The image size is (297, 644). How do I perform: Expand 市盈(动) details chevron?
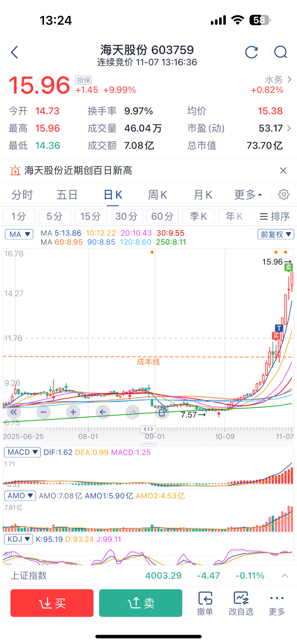pos(289,128)
